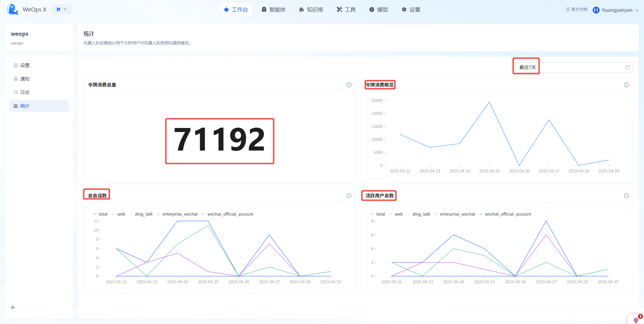Image resolution: width=644 pixels, height=324 pixels.
Task: Click the weops bot name heading
Action: 20,34
